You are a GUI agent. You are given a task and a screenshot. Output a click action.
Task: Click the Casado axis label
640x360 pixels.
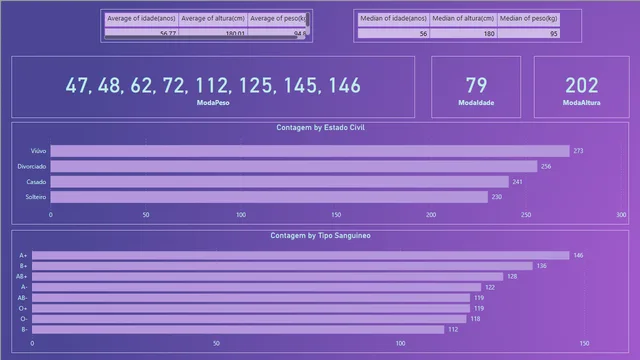[36, 182]
